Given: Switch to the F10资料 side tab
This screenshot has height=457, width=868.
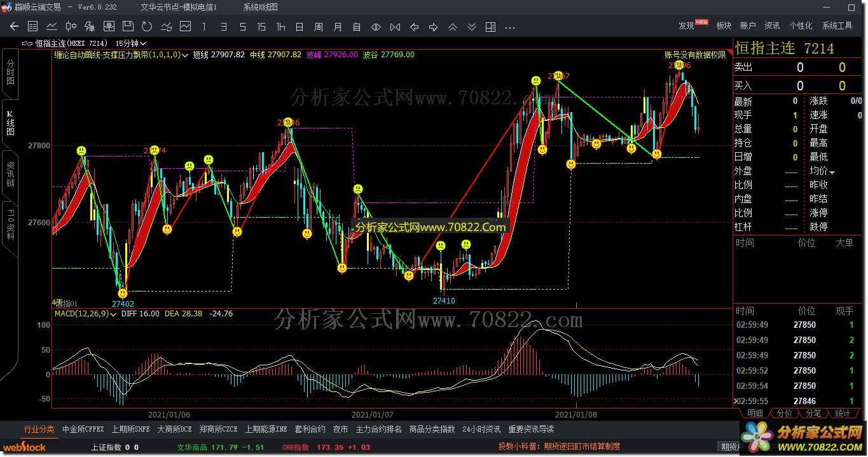Looking at the screenshot, I should (10, 225).
